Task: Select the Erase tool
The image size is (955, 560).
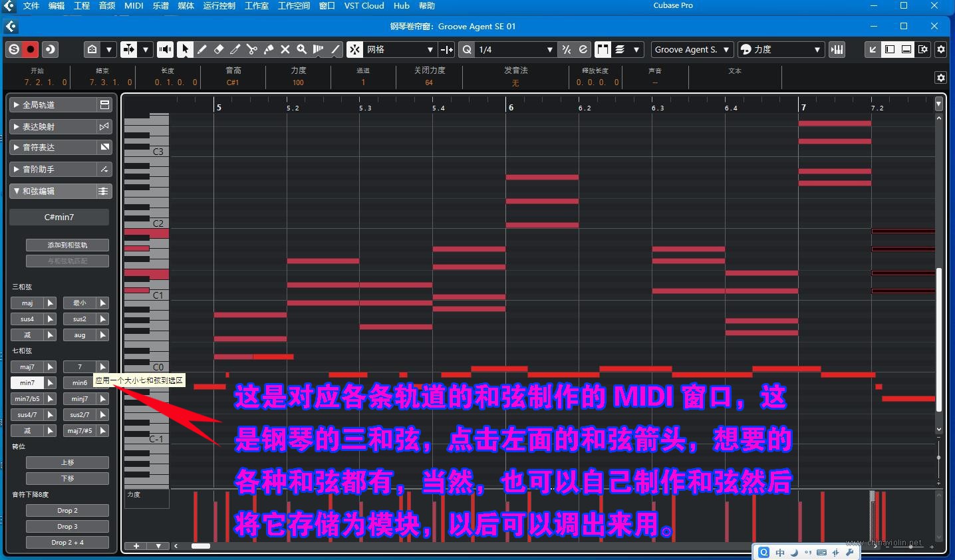Action: click(x=218, y=49)
